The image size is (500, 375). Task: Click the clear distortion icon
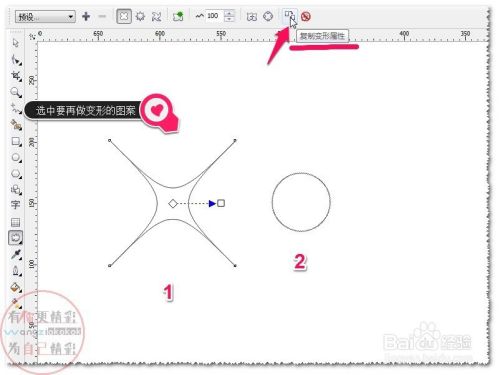306,16
